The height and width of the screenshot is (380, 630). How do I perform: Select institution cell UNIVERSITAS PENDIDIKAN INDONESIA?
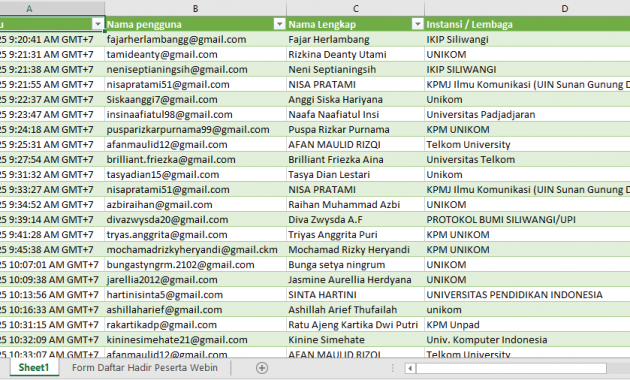(x=527, y=294)
